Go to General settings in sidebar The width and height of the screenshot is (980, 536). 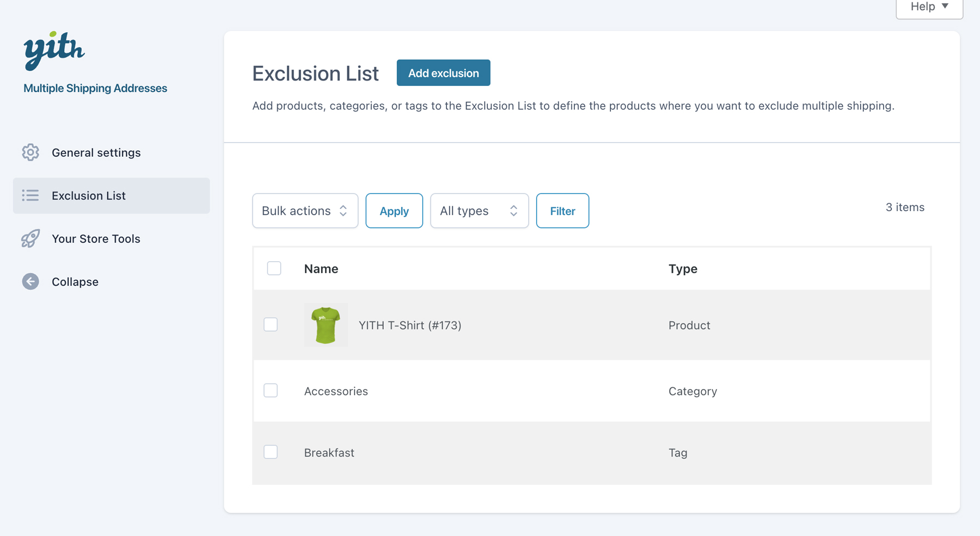click(x=96, y=152)
